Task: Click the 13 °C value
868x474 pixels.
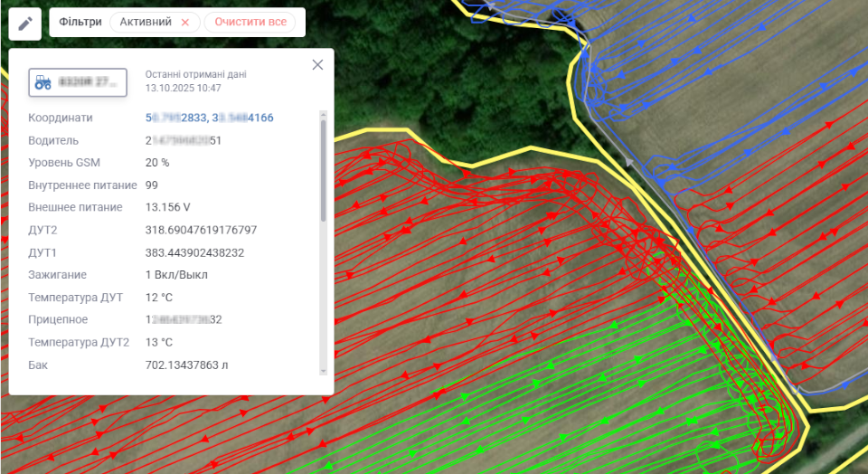Action: 159,342
